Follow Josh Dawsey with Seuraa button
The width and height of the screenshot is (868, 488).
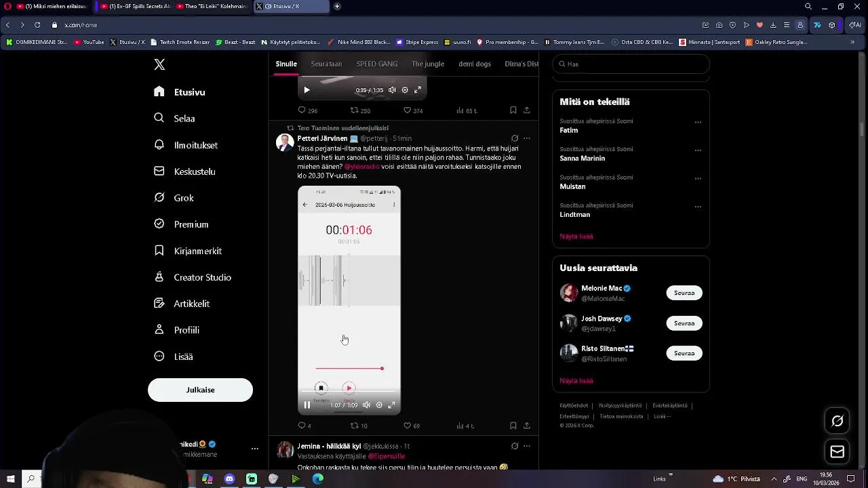[x=684, y=323]
